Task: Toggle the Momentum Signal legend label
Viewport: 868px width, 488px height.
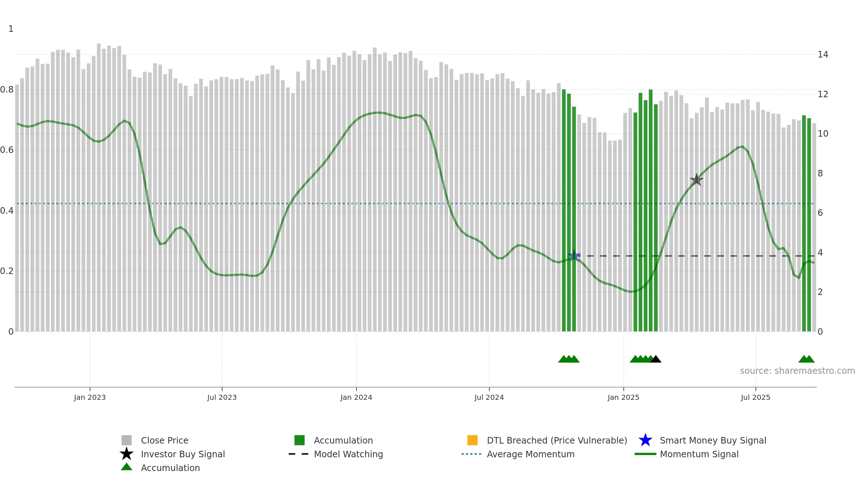Action: tap(699, 454)
